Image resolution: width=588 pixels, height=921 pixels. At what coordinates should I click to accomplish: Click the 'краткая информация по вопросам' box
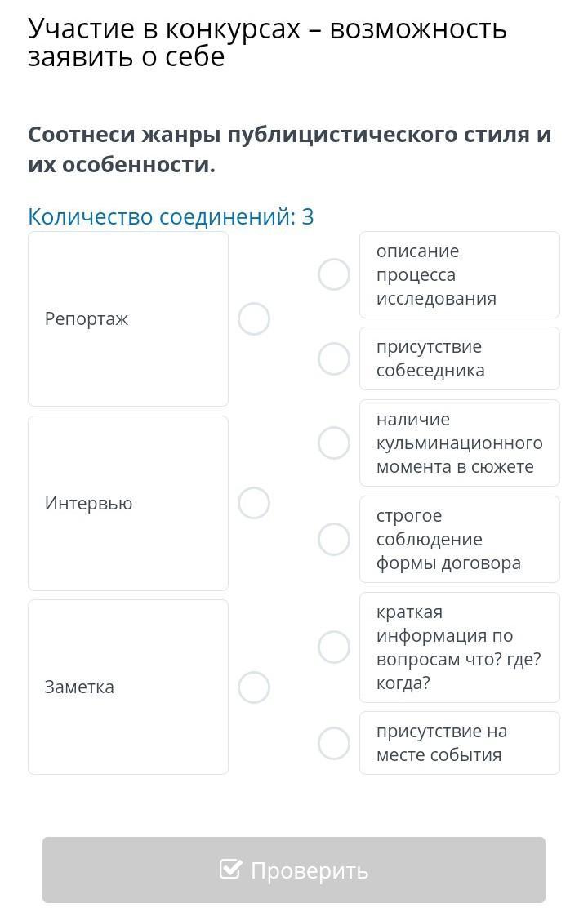click(x=460, y=647)
